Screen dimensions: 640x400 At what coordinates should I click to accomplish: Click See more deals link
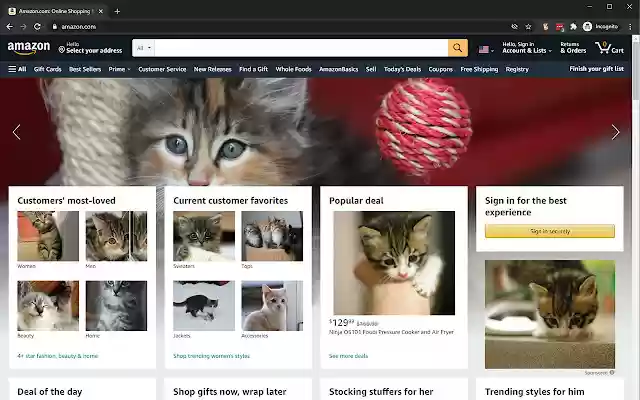348,356
